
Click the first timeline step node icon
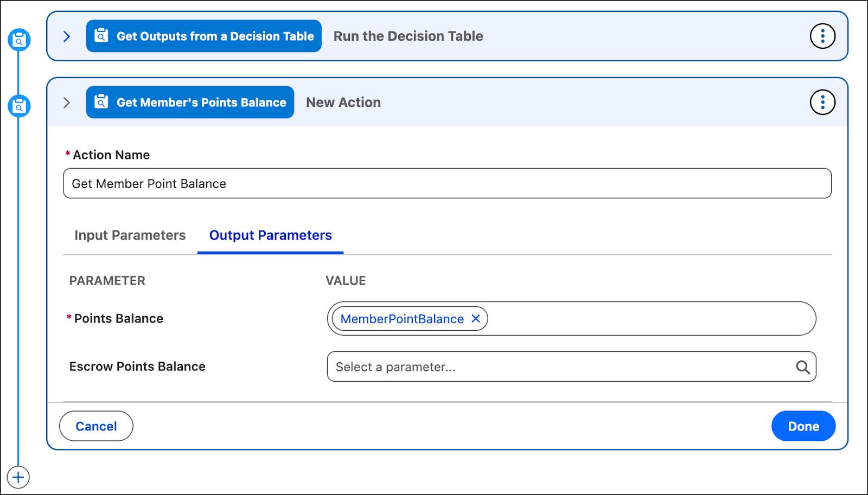point(19,40)
